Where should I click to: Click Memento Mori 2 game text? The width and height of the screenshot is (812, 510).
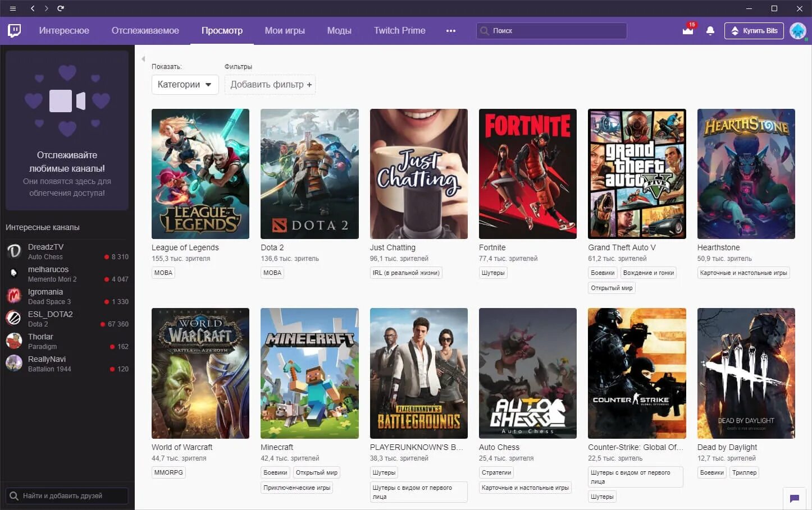(52, 279)
